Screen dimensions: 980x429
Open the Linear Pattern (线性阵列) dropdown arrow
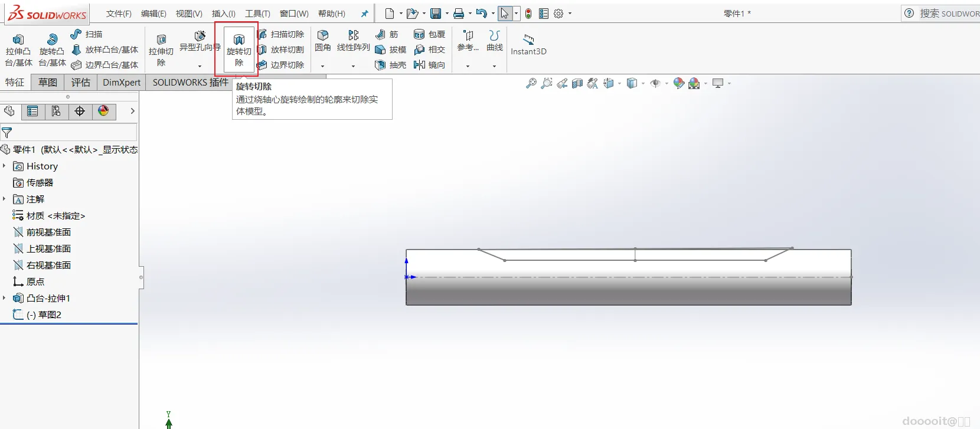[353, 66]
